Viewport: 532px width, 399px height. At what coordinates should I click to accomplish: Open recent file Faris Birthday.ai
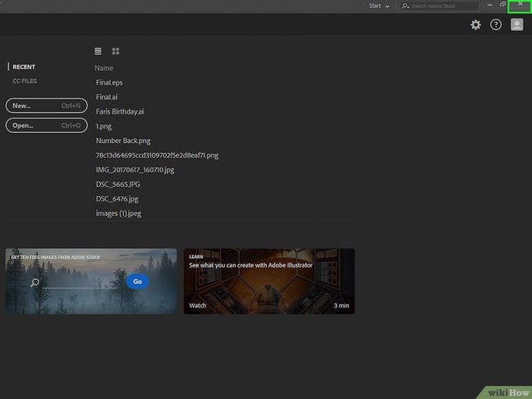click(120, 111)
